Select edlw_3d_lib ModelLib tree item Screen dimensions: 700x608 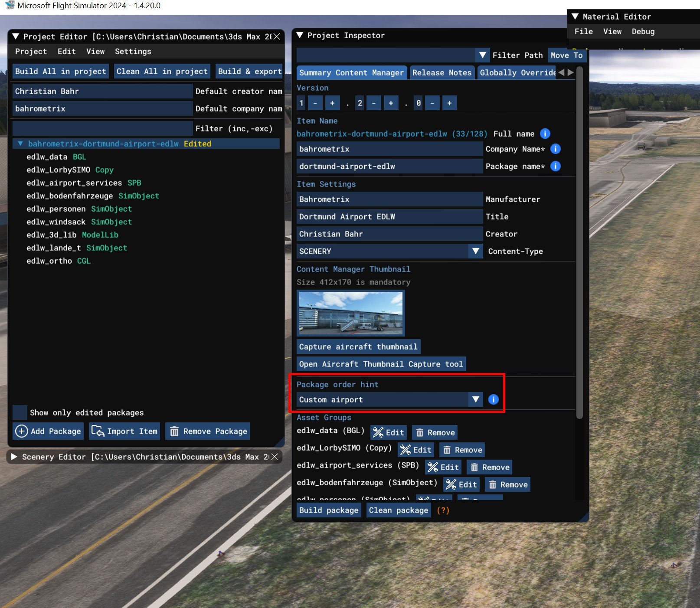pos(72,235)
